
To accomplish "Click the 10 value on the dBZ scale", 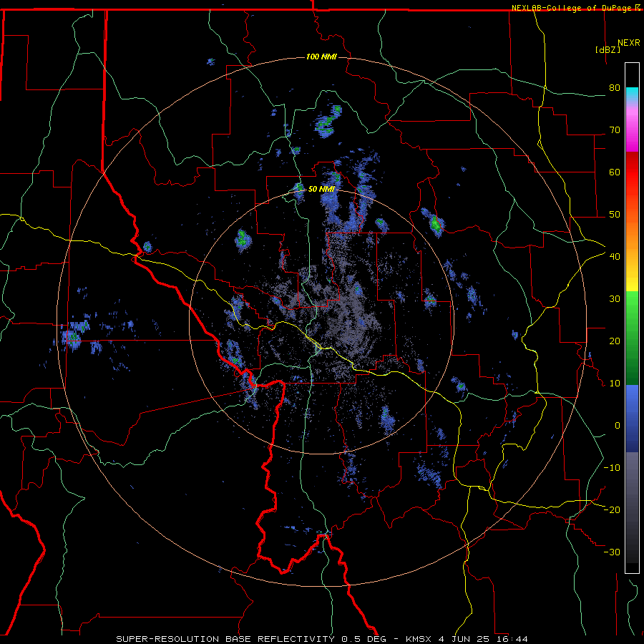I will [x=615, y=384].
